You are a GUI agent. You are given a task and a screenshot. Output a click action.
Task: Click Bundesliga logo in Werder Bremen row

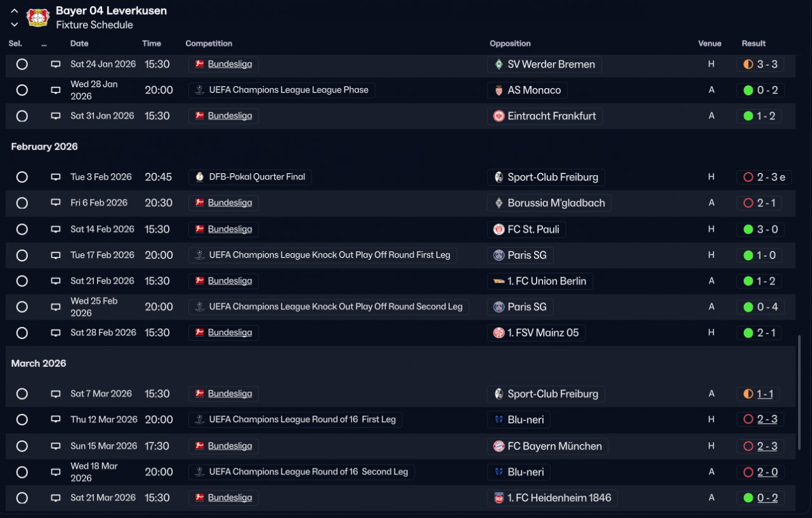pos(200,64)
